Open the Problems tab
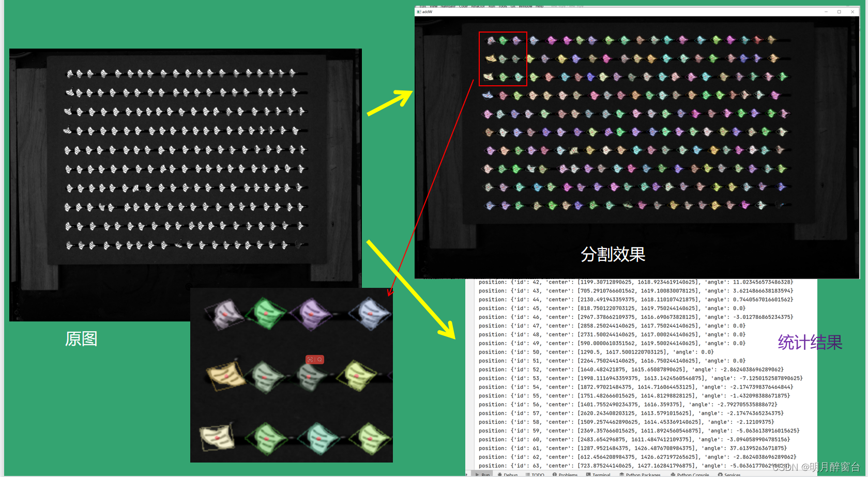This screenshot has width=868, height=477. click(x=565, y=474)
